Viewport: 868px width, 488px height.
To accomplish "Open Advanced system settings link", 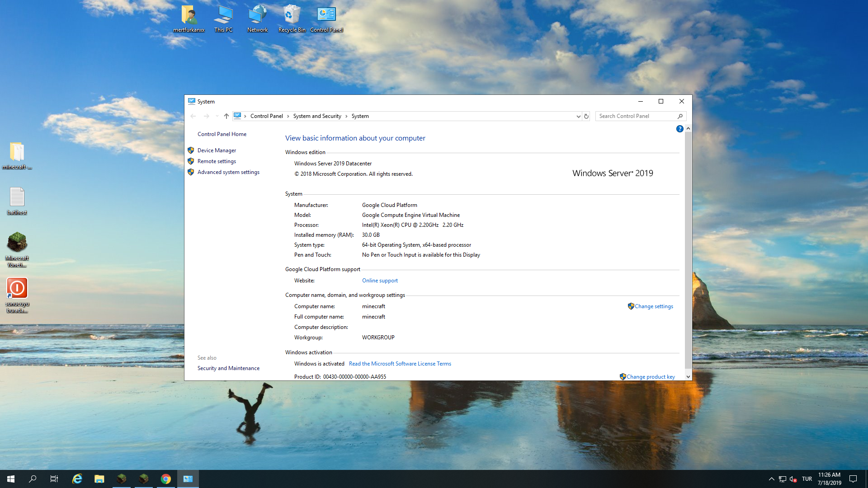I will coord(228,172).
